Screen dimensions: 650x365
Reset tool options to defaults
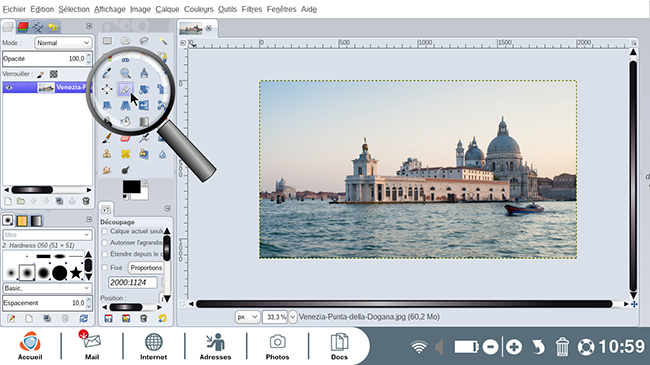coord(162,319)
